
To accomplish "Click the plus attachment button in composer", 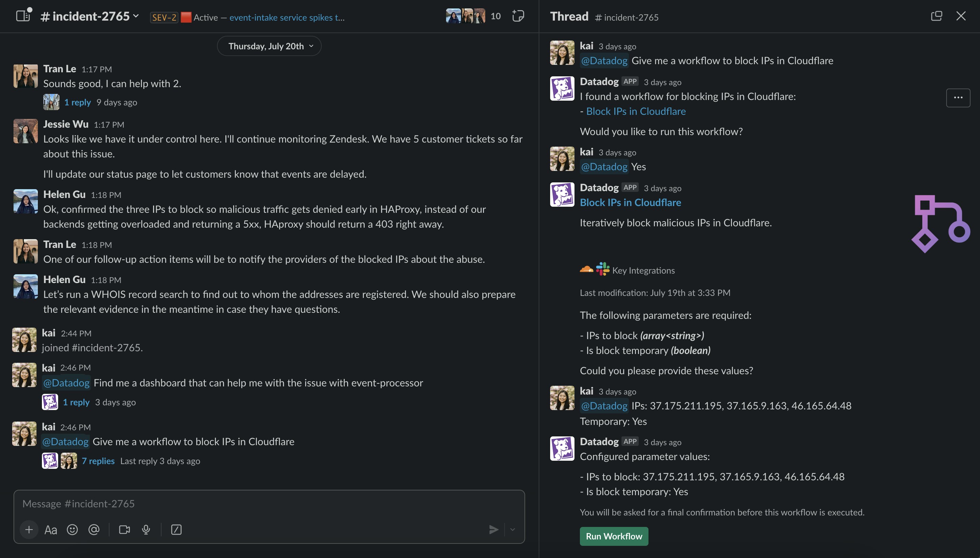I will (x=29, y=530).
